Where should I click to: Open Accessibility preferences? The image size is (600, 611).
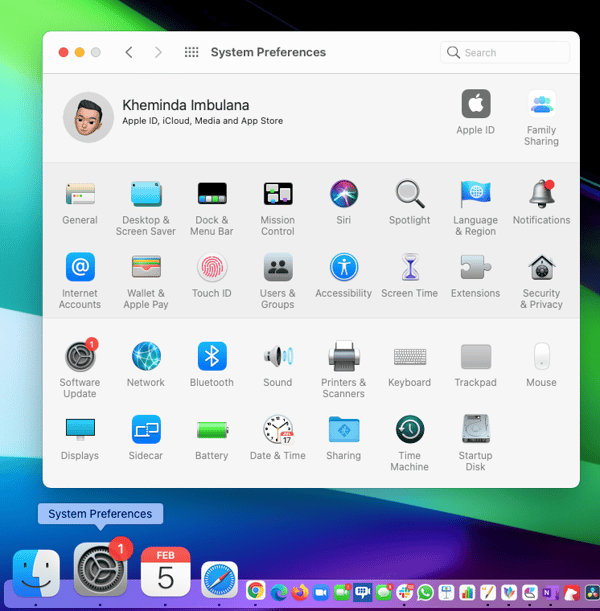(x=344, y=275)
